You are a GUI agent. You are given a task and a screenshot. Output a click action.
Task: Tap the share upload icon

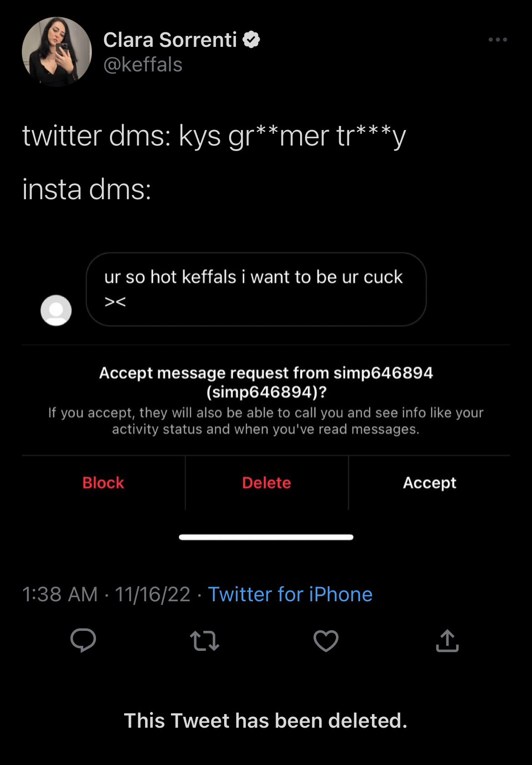[x=447, y=641]
